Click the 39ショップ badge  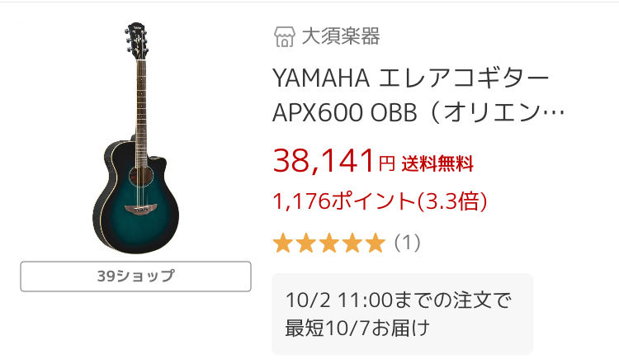coord(135,276)
